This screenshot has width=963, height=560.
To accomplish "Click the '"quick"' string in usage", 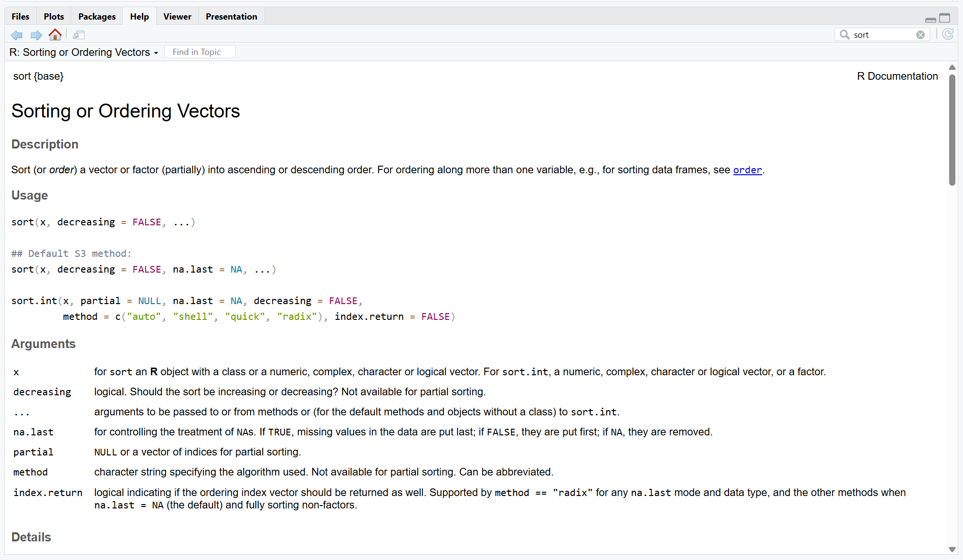I will click(245, 317).
